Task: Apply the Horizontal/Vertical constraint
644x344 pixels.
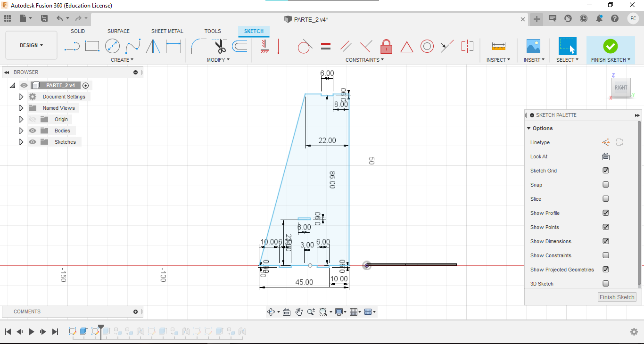Action: 264,46
